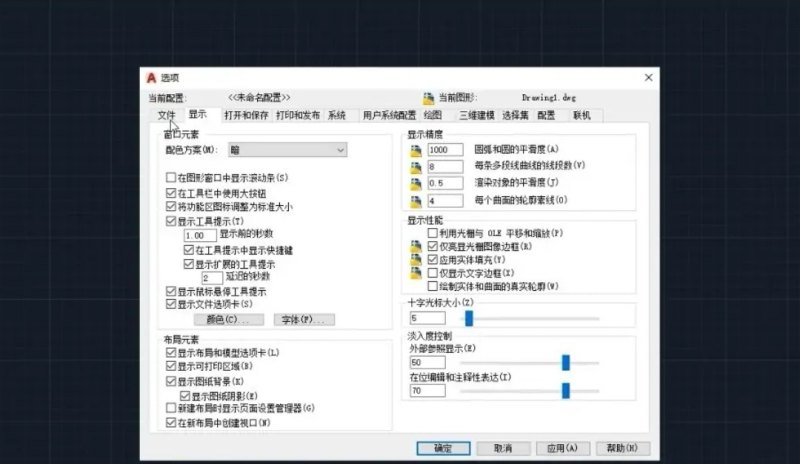Screen dimensions: 800x464
Task: Open the 配色方案 dropdown
Action: pos(288,150)
